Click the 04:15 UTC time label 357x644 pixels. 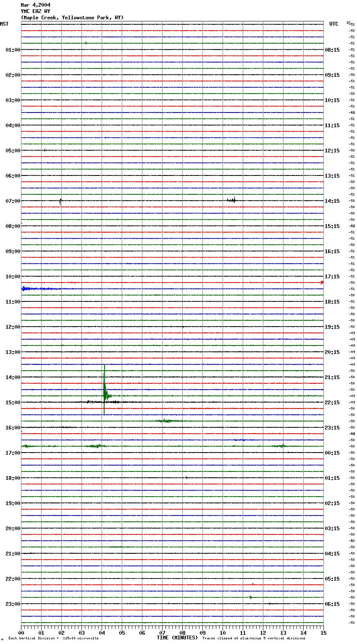tap(332, 554)
